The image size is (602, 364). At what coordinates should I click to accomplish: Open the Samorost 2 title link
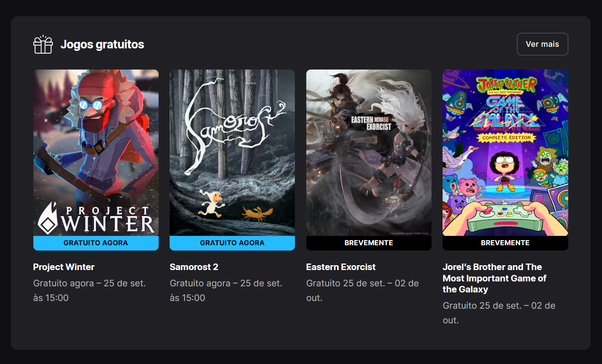click(194, 267)
